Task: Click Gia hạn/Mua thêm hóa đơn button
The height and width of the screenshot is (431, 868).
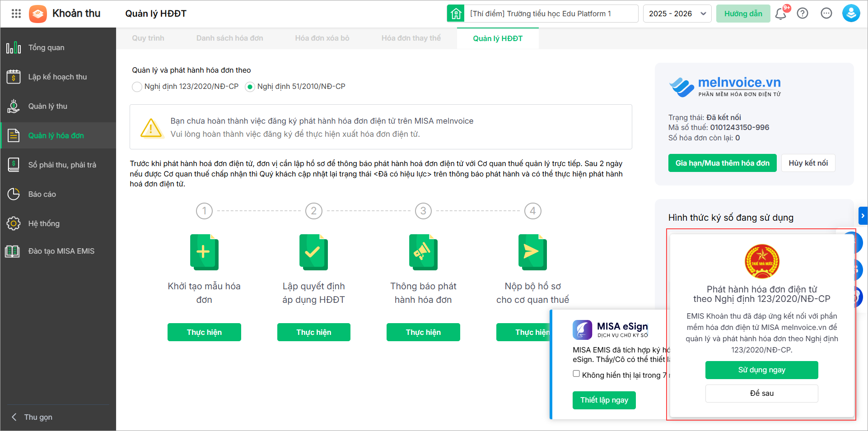Action: coord(722,163)
